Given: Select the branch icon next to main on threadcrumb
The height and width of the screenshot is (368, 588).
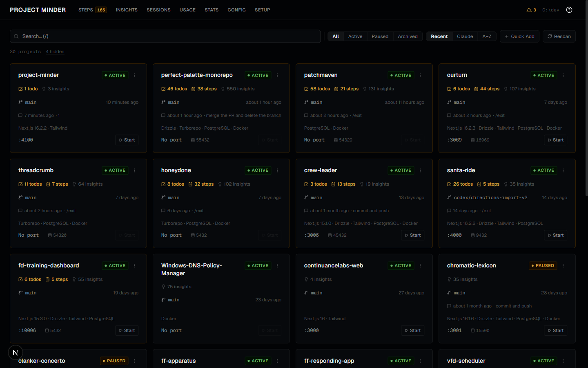Looking at the screenshot, I should [x=20, y=197].
